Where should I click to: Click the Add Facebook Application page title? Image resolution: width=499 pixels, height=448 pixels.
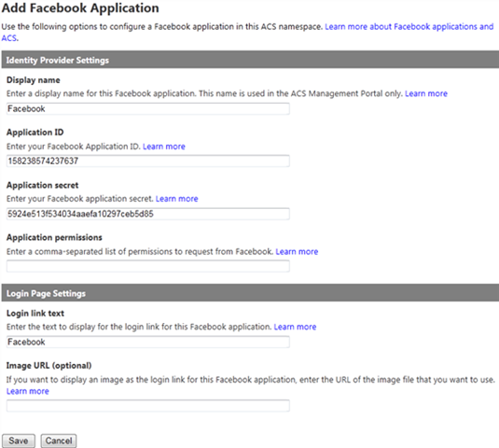click(x=80, y=8)
